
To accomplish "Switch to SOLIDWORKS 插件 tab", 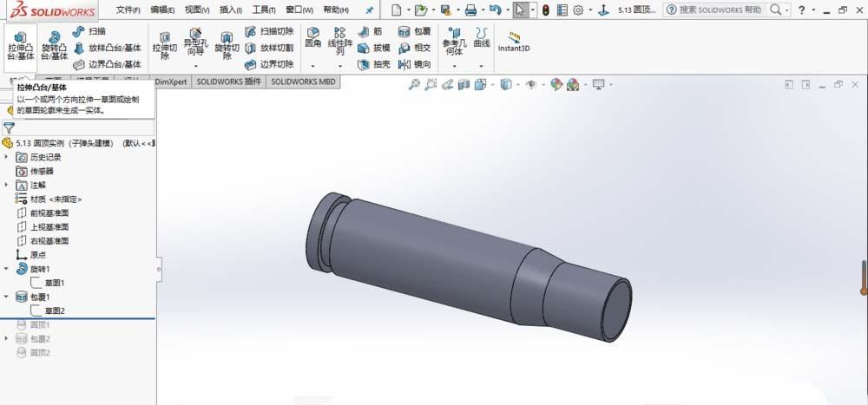I will [228, 82].
